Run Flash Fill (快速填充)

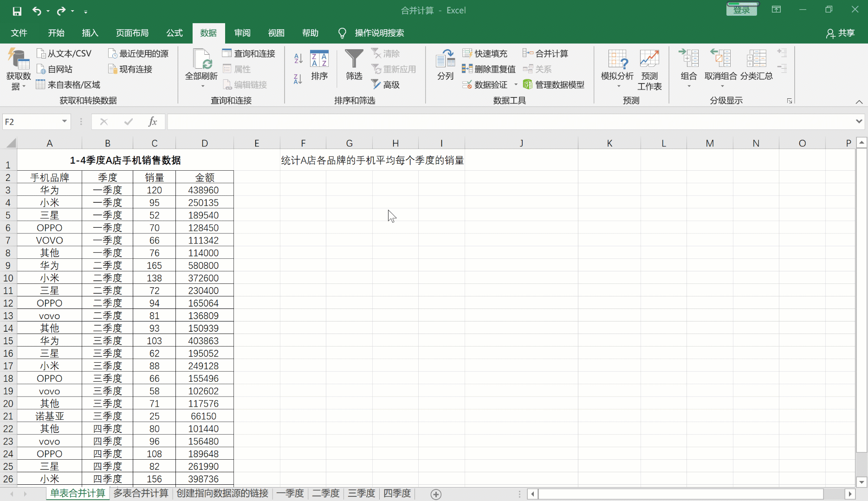pos(485,53)
